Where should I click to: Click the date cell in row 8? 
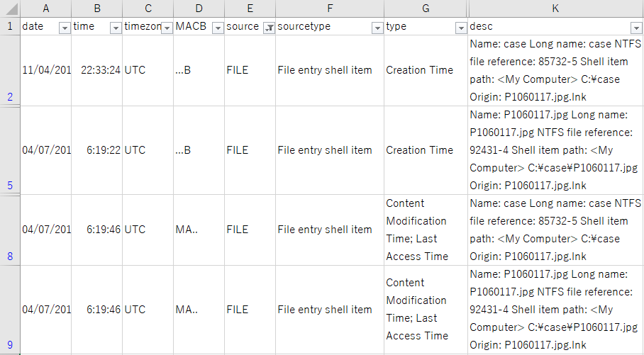click(45, 230)
